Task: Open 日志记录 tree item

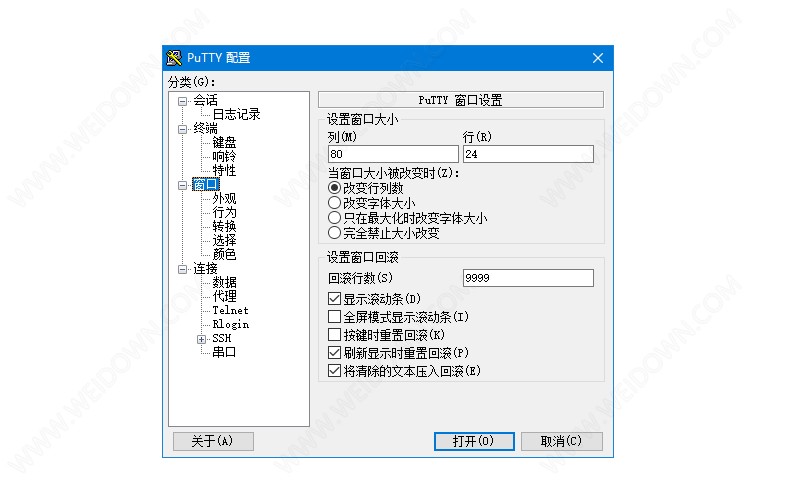Action: [x=236, y=114]
